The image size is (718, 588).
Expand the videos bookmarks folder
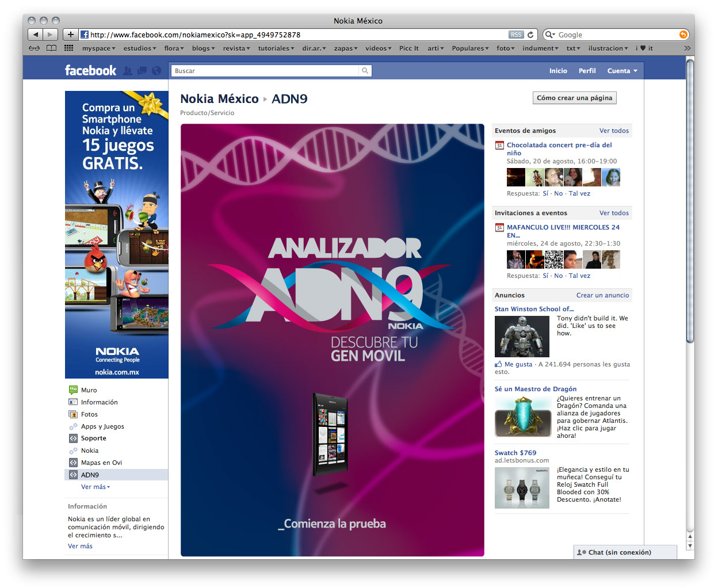click(378, 48)
